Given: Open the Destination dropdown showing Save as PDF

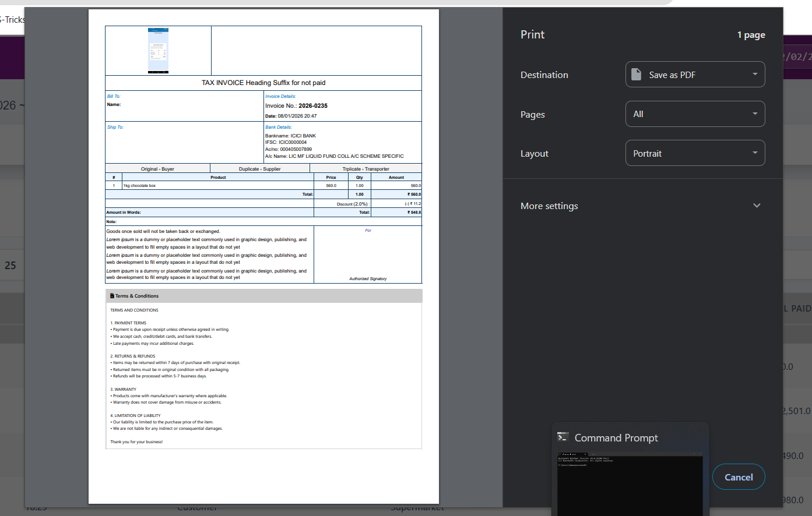Looking at the screenshot, I should point(695,75).
